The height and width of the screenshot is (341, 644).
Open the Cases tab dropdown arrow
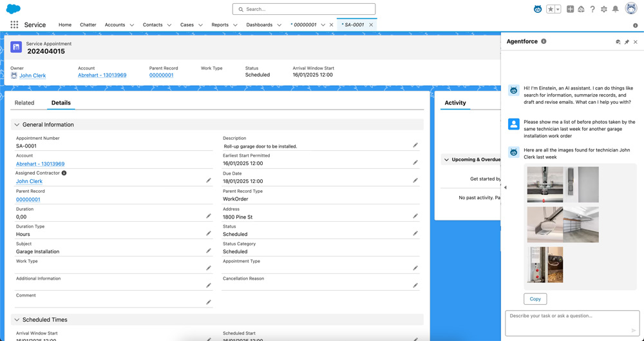pyautogui.click(x=200, y=25)
